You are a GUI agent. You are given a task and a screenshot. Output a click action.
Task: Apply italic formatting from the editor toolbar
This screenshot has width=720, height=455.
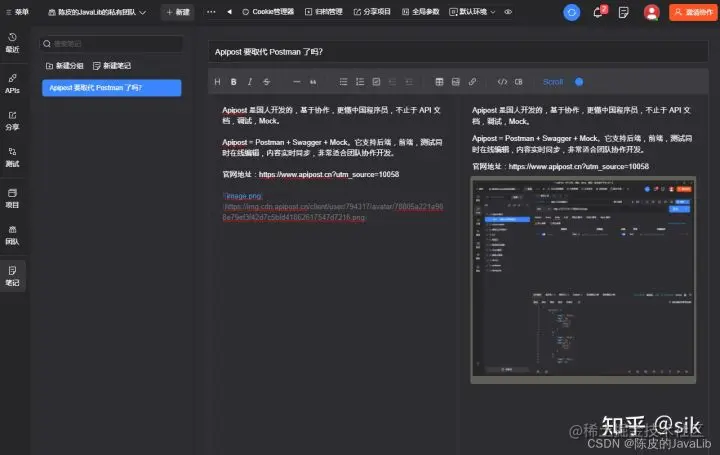pyautogui.click(x=250, y=82)
